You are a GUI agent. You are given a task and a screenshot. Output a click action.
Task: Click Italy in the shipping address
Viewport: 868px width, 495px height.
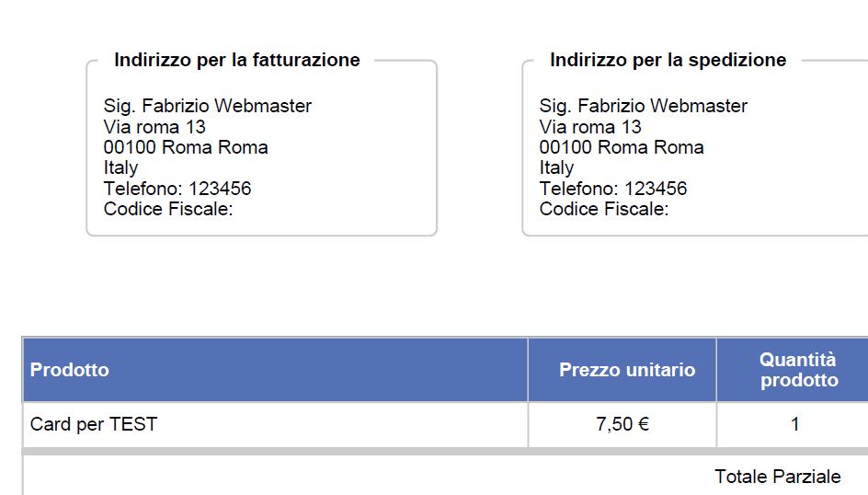[x=556, y=167]
